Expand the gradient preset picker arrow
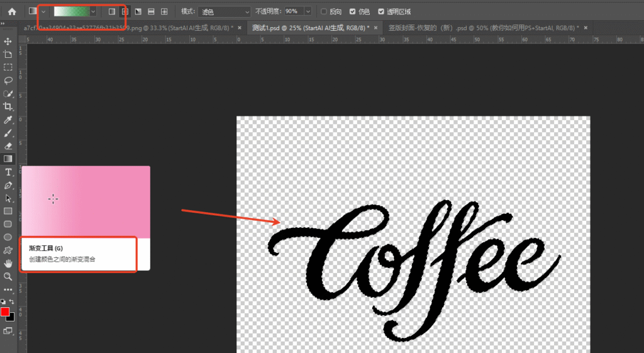644x353 pixels. point(94,11)
